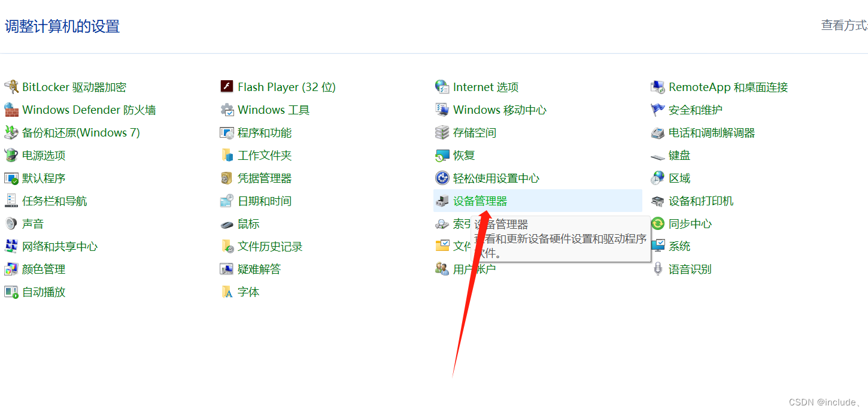The width and height of the screenshot is (868, 412).
Task: Click the 凭据管理器 safe icon
Action: point(227,178)
